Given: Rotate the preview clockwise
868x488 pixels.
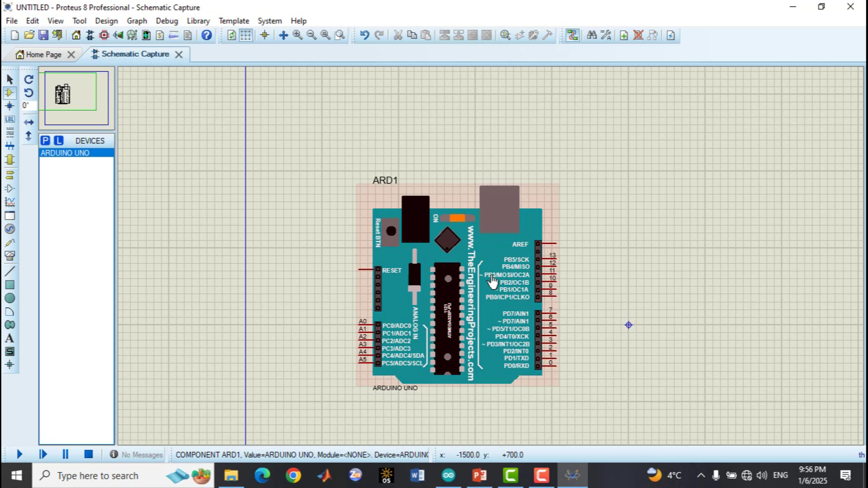Looking at the screenshot, I should pos(28,80).
